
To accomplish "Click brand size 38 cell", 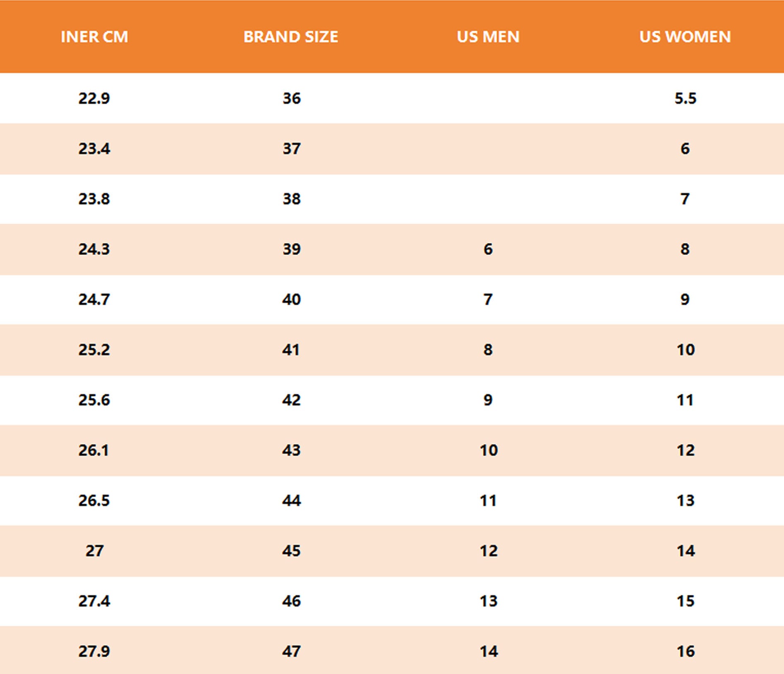I will point(292,199).
